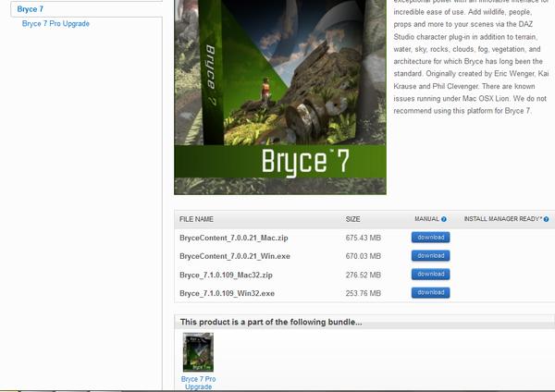The height and width of the screenshot is (392, 555).
Task: Click the Bryce 7 box art image
Action: coord(280,97)
